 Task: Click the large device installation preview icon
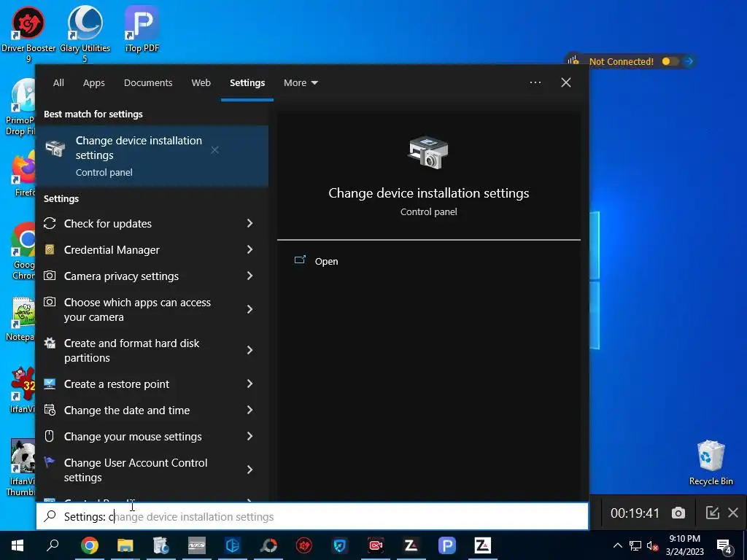tap(428, 152)
